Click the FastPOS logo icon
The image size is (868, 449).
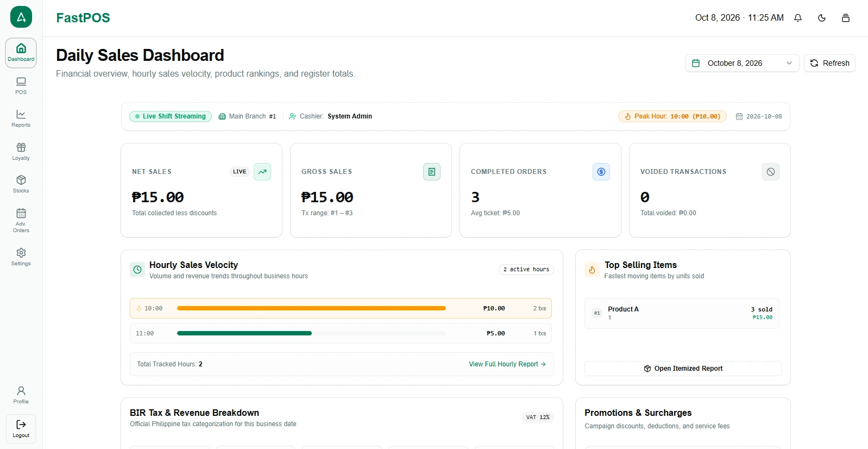click(21, 17)
